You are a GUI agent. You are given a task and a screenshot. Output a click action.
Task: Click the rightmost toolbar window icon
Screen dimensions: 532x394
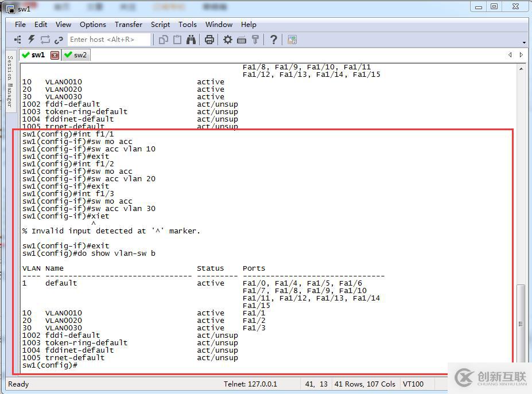coord(292,40)
